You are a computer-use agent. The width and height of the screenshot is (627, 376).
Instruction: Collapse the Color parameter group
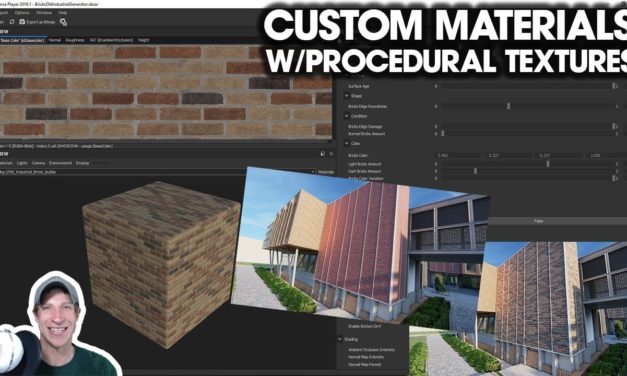pos(347,143)
